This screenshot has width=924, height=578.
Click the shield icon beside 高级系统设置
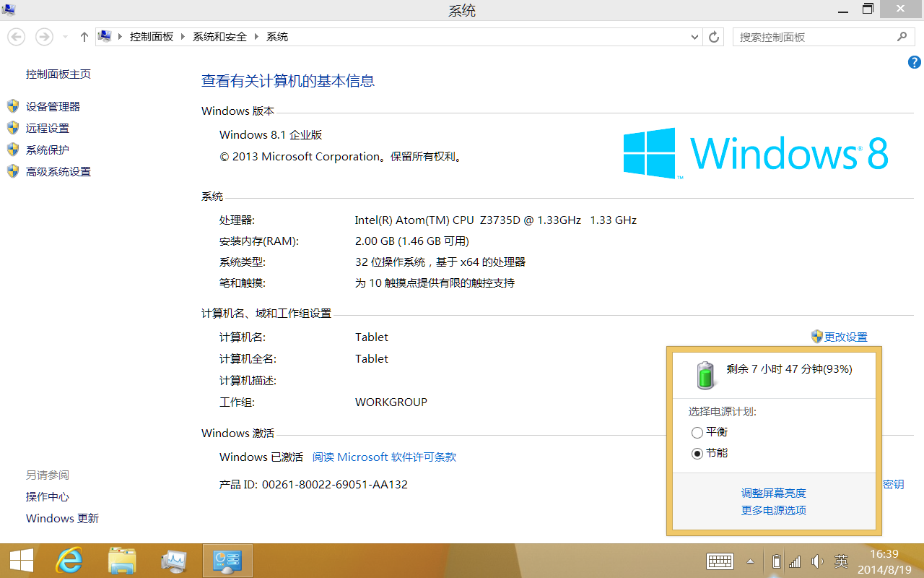coord(13,171)
